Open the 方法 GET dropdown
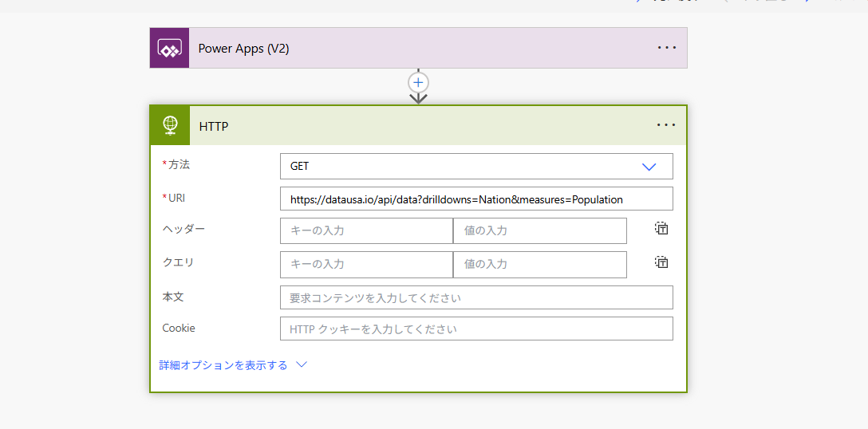The height and width of the screenshot is (429, 868). pyautogui.click(x=476, y=166)
